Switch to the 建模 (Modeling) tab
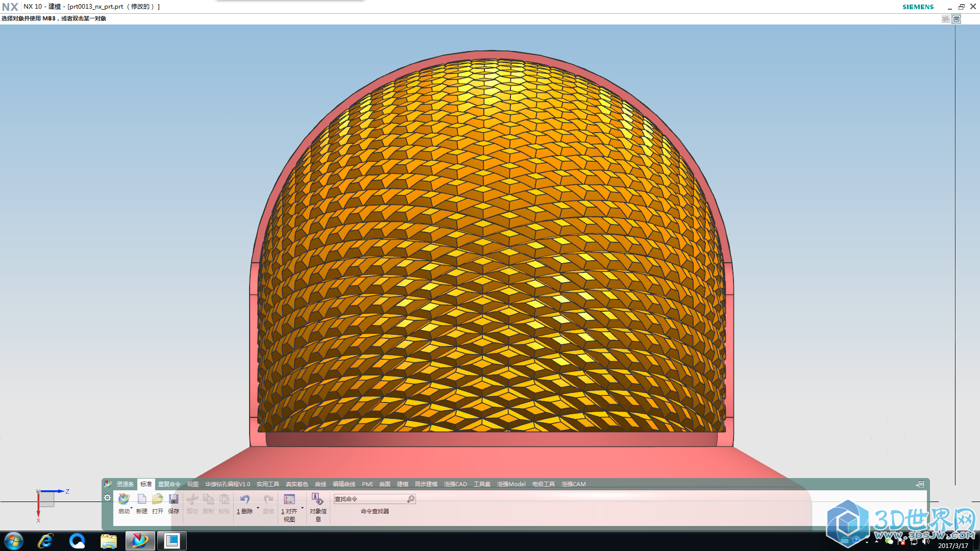980x551 pixels. 403,484
